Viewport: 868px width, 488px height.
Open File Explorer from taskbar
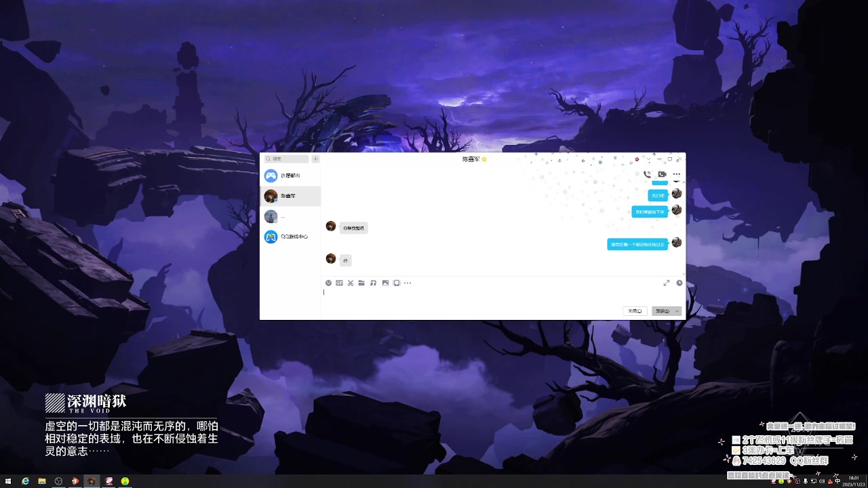coord(41,481)
